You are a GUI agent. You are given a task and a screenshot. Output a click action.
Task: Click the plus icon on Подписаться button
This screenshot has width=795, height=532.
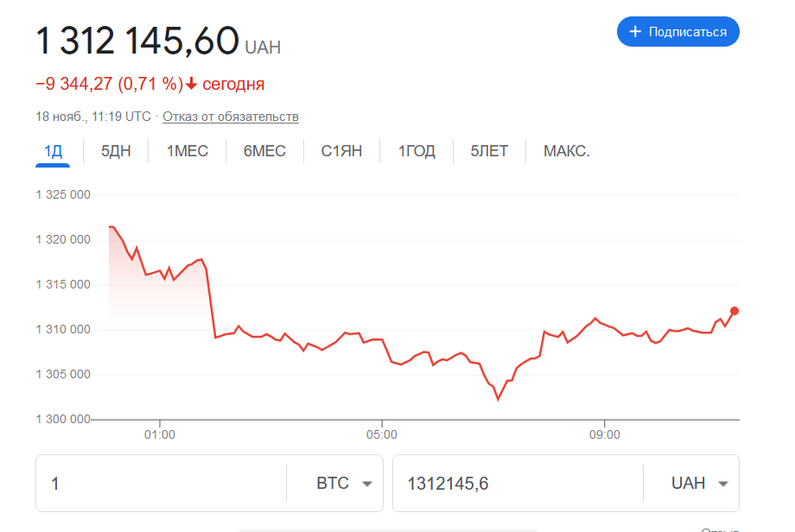635,32
